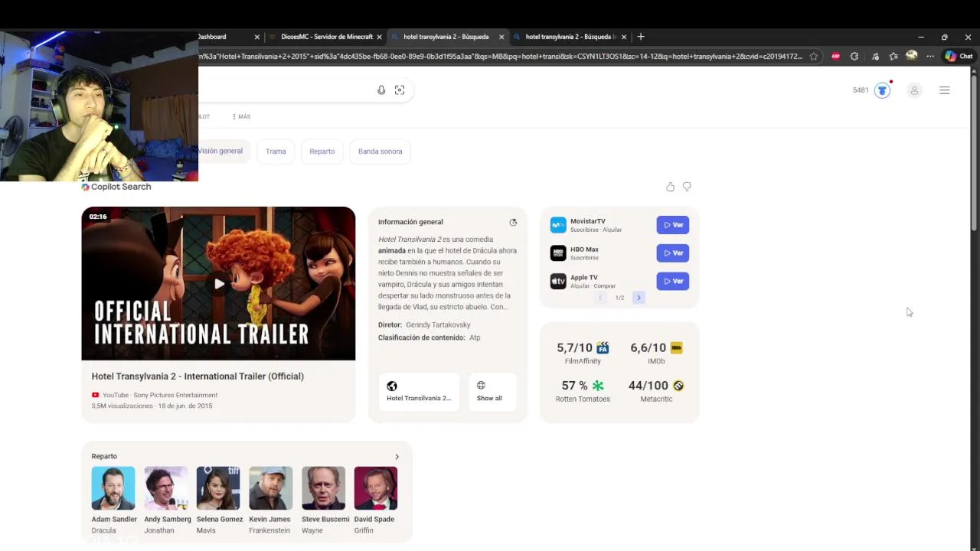Open the MÁS more options dropdown
Viewport: 980px width, 551px height.
coord(241,117)
